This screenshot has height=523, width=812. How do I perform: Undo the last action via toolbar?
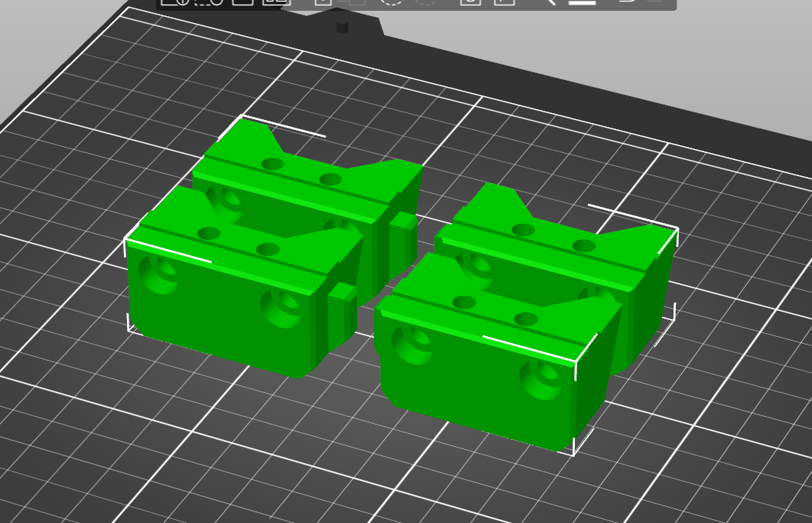[627, 2]
